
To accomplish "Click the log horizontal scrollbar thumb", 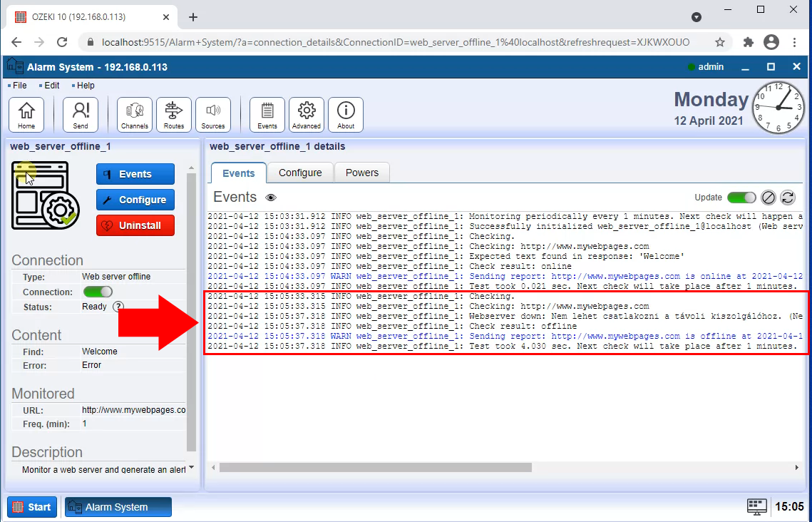I will point(376,468).
